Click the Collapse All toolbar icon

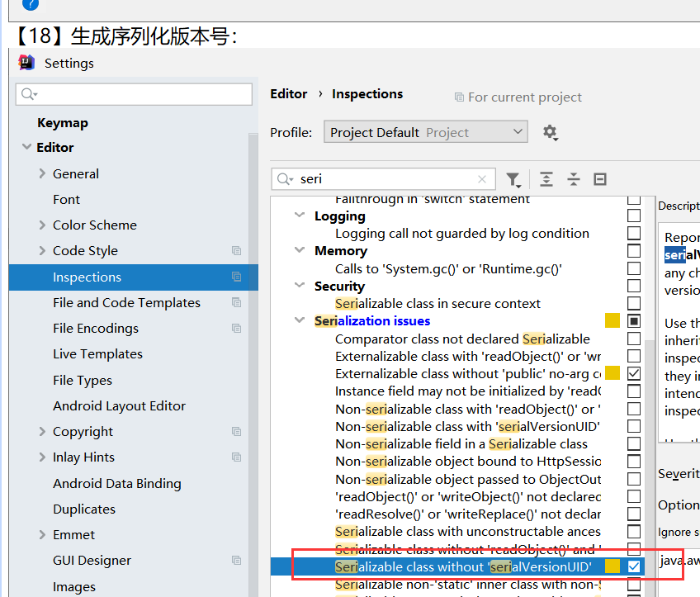point(574,179)
